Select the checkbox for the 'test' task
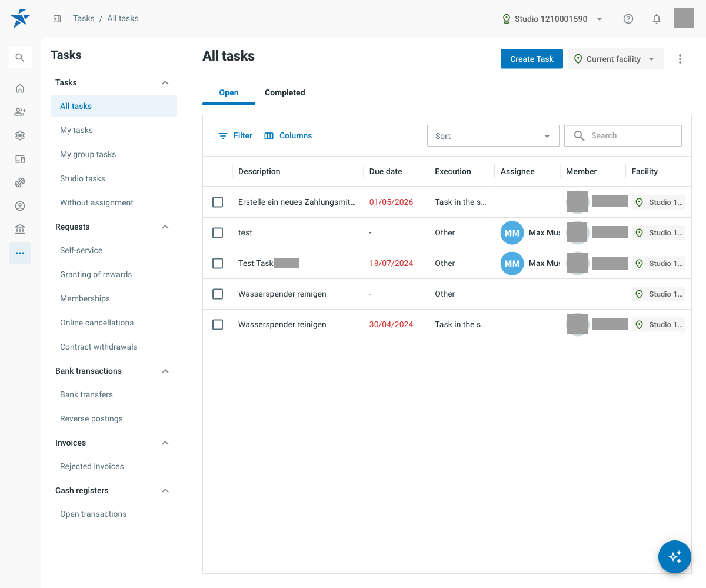 pos(218,232)
